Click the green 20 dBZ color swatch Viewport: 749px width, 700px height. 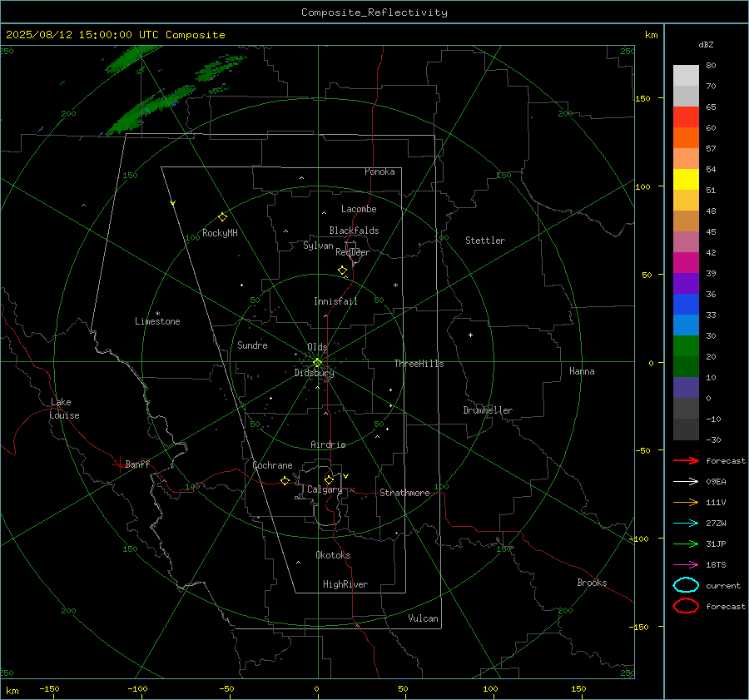(686, 346)
